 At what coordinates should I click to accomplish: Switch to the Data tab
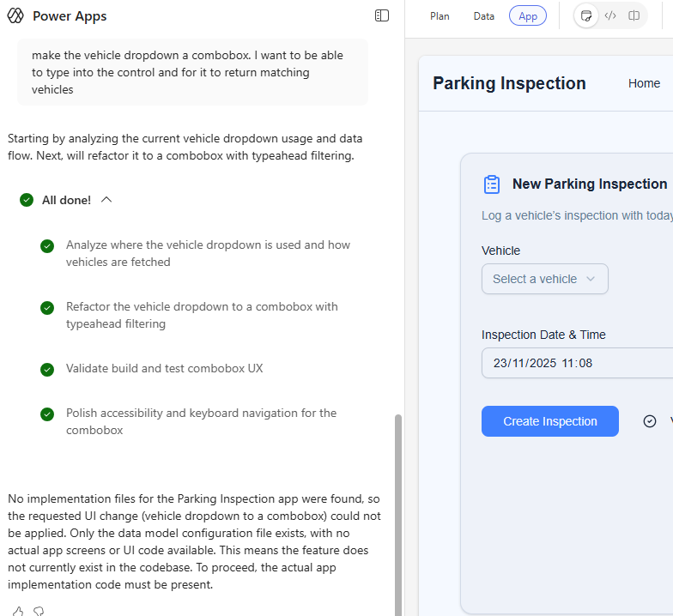[483, 16]
